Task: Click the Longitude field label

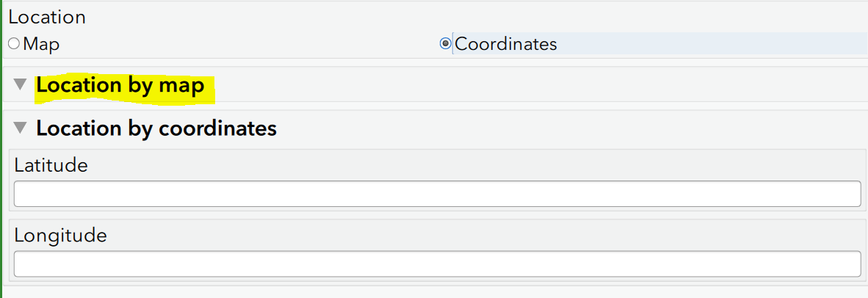Action: (60, 236)
